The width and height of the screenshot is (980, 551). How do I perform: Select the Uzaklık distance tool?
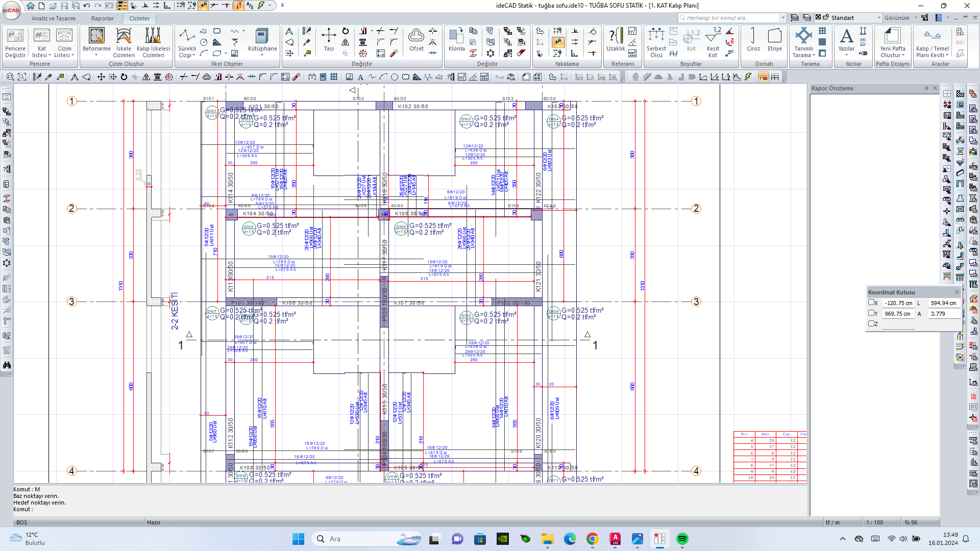[x=616, y=40]
